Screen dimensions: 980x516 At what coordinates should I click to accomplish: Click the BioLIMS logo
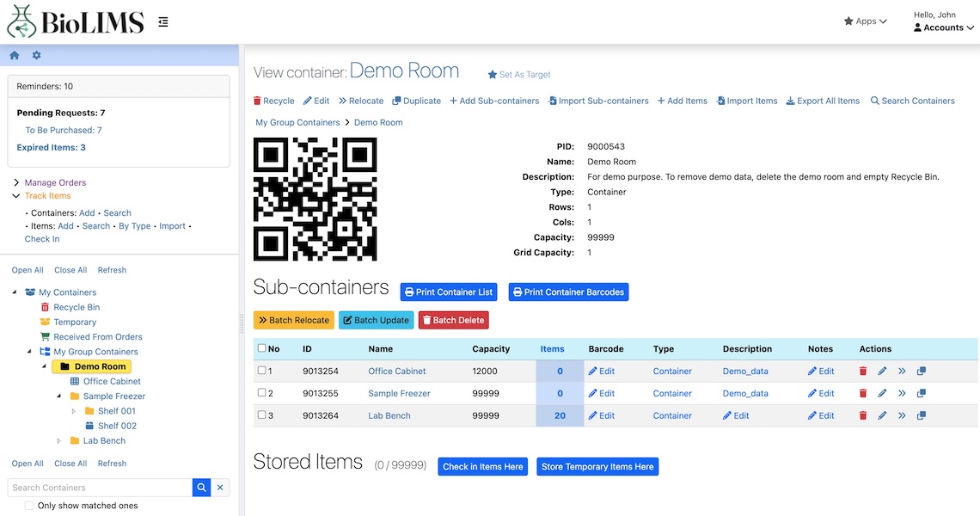76,21
